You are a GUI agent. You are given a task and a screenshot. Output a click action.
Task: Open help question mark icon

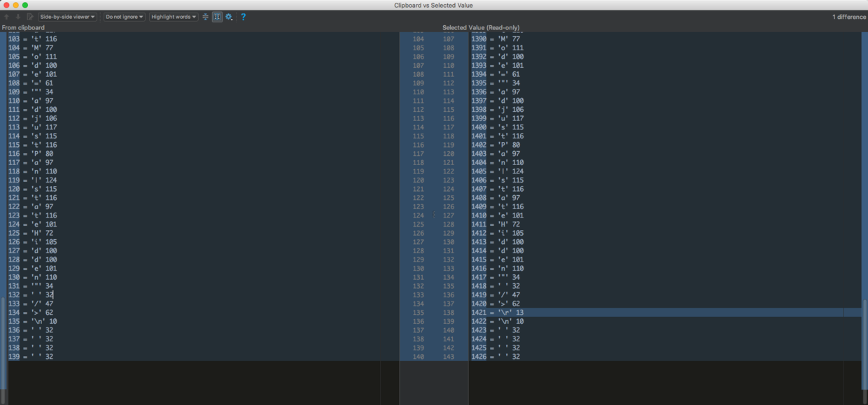[x=243, y=17]
